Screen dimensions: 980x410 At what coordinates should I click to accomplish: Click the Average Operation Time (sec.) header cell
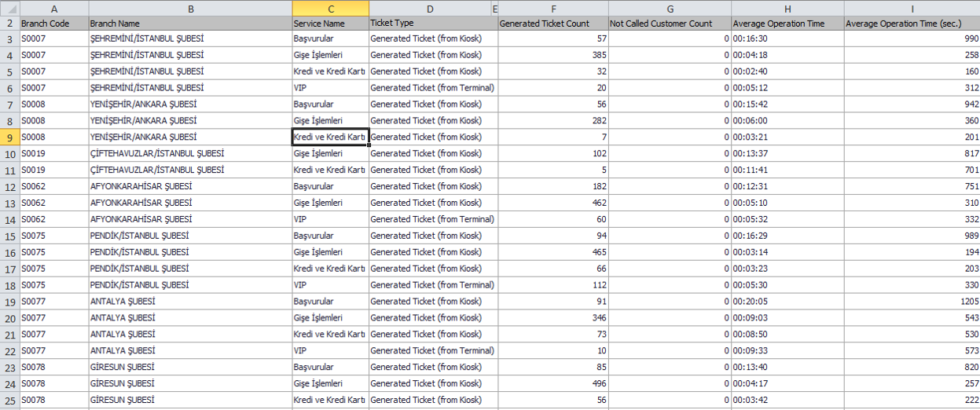click(912, 24)
